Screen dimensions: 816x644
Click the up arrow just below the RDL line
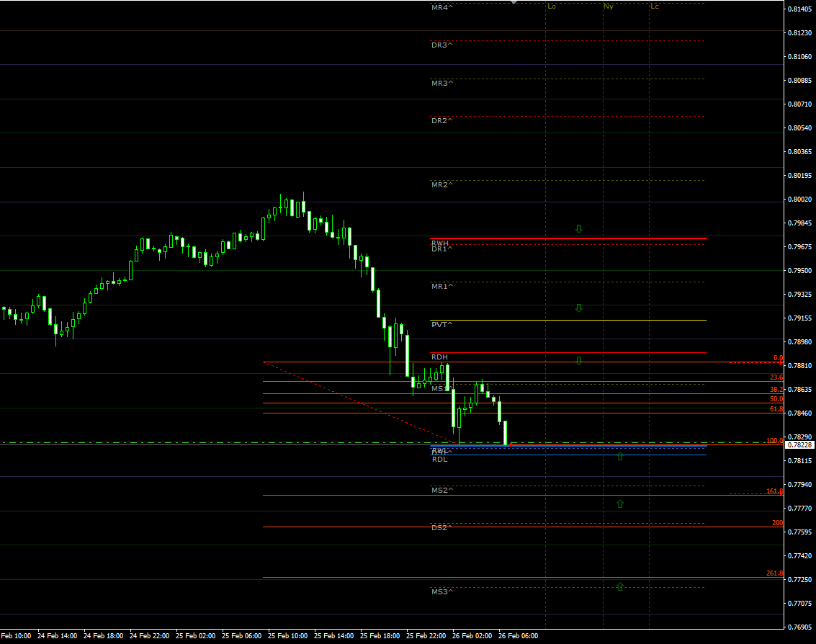[620, 456]
